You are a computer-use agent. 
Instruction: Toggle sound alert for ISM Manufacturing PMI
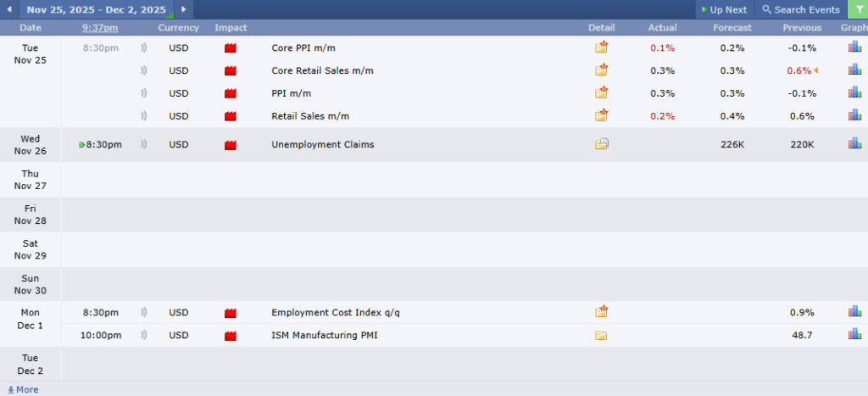pos(142,335)
